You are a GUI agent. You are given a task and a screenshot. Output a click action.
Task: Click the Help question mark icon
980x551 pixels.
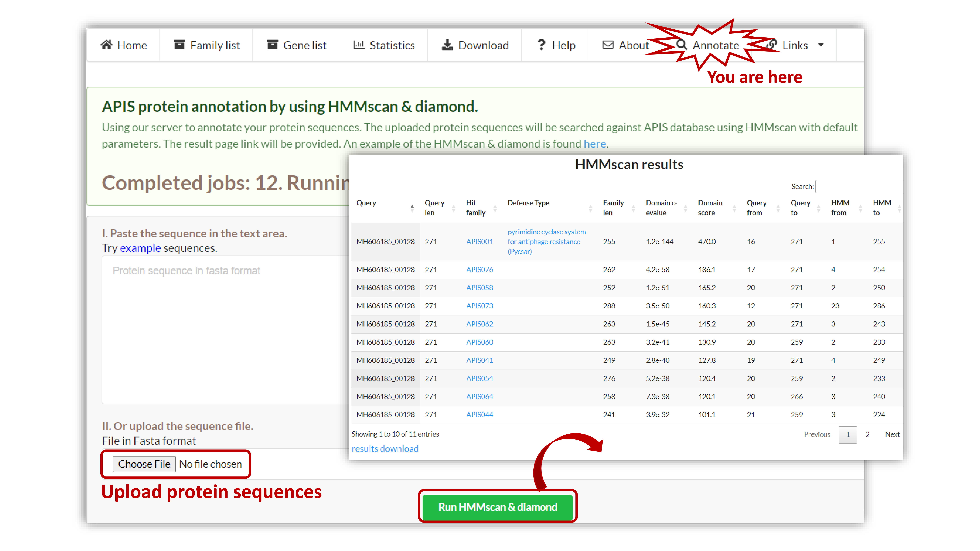tap(541, 45)
